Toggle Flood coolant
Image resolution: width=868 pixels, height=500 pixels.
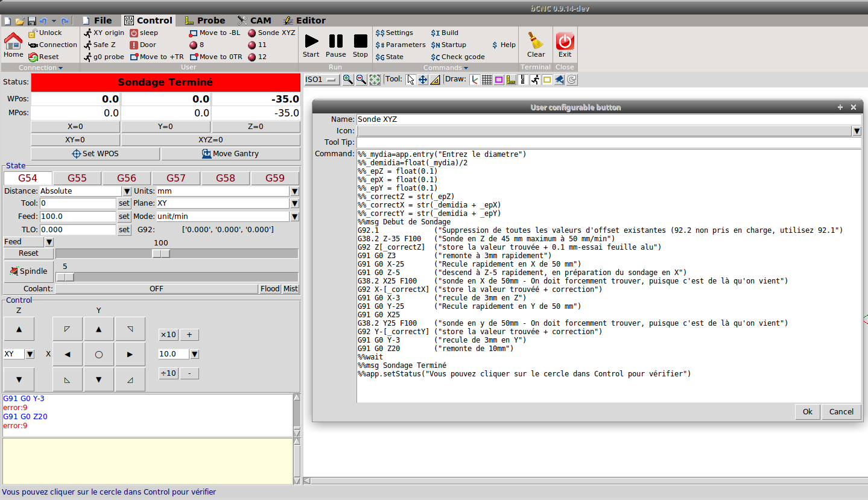pyautogui.click(x=269, y=288)
